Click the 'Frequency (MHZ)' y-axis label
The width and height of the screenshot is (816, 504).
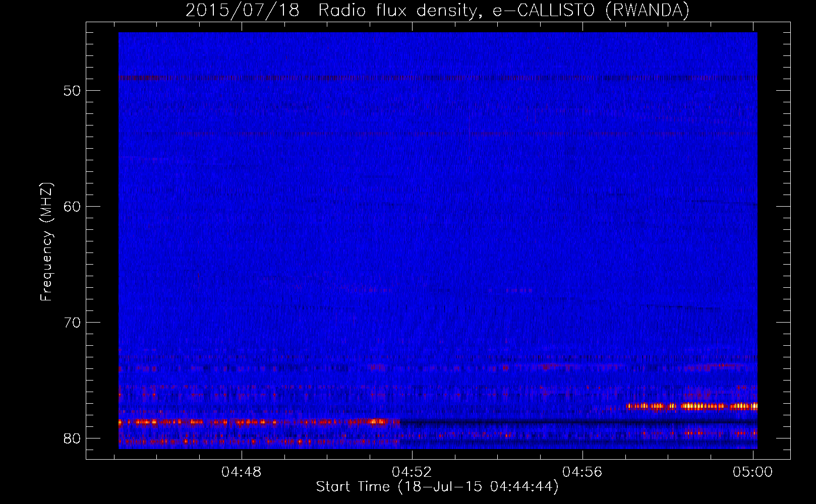(46, 242)
